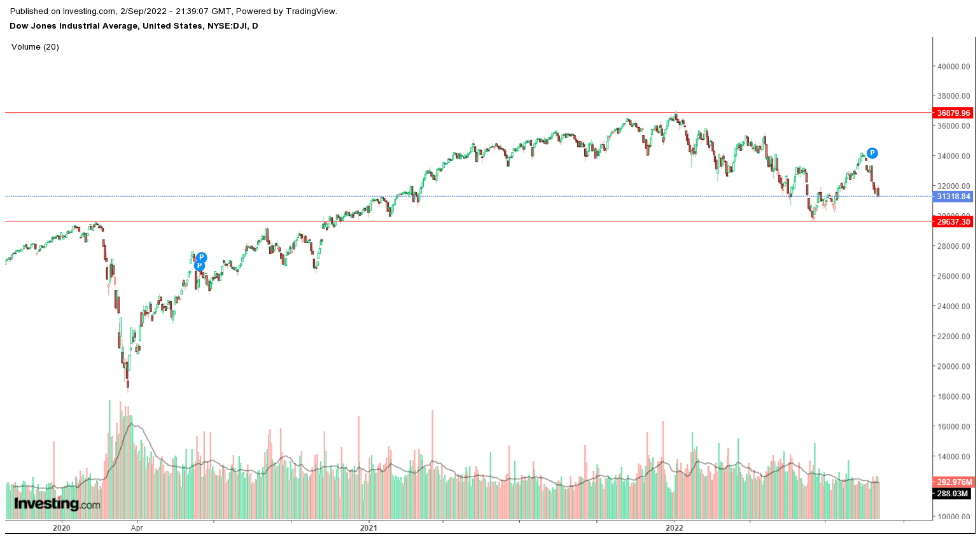Screen dimensions: 980x537
Task: Click the 20000.00 price axis value
Action: pyautogui.click(x=953, y=366)
